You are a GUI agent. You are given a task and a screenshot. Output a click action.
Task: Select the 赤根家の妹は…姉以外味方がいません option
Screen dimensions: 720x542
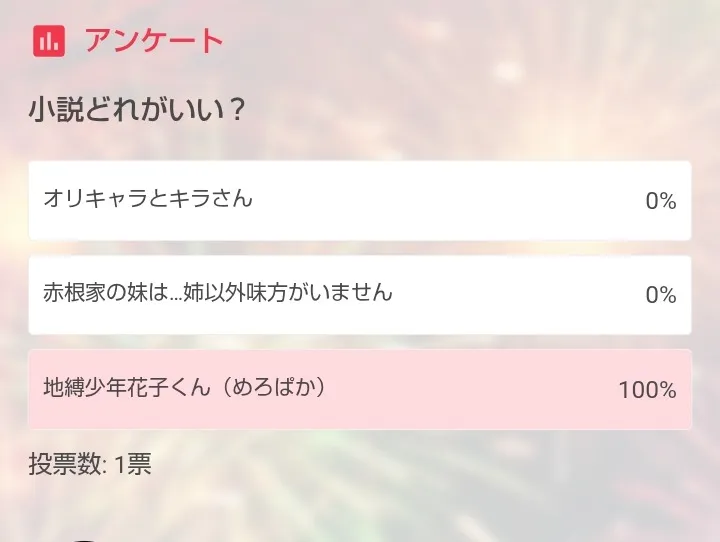pyautogui.click(x=360, y=295)
